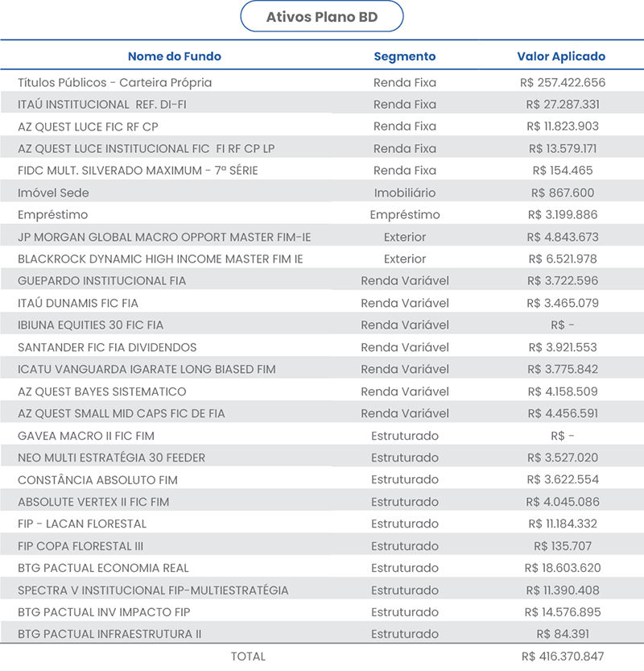Click the GAVEA MACRO II FIC FIM row
The height and width of the screenshot is (671, 644).
click(x=322, y=436)
